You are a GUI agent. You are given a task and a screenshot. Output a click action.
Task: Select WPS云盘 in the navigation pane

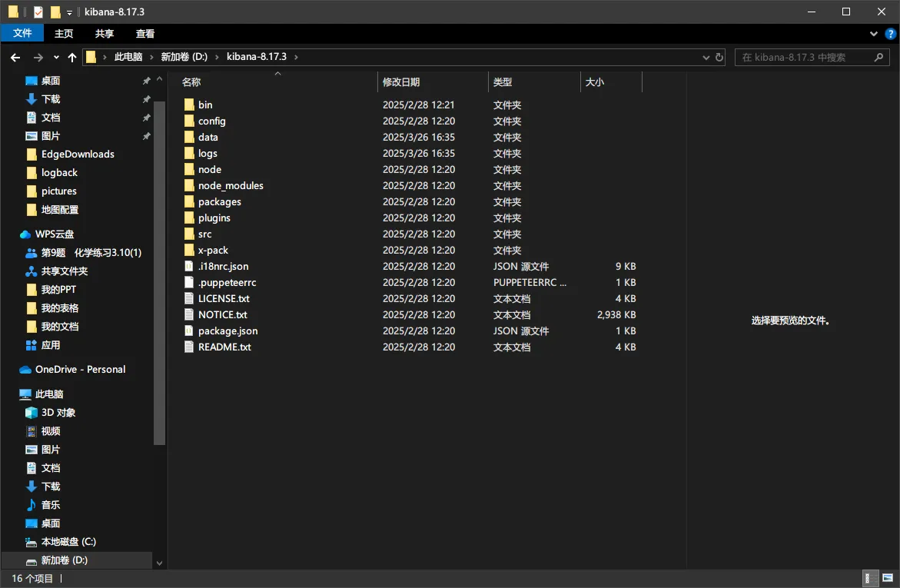[55, 234]
